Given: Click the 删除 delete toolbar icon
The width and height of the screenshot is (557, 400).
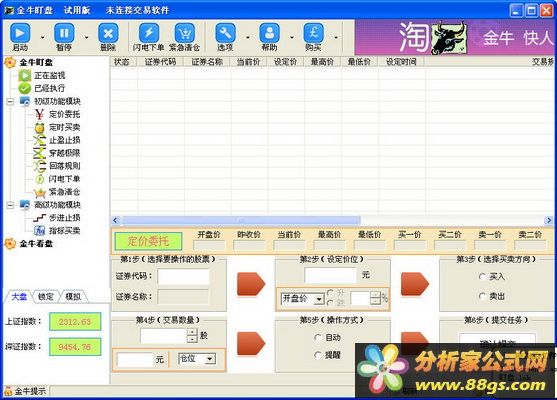Looking at the screenshot, I should tap(108, 33).
